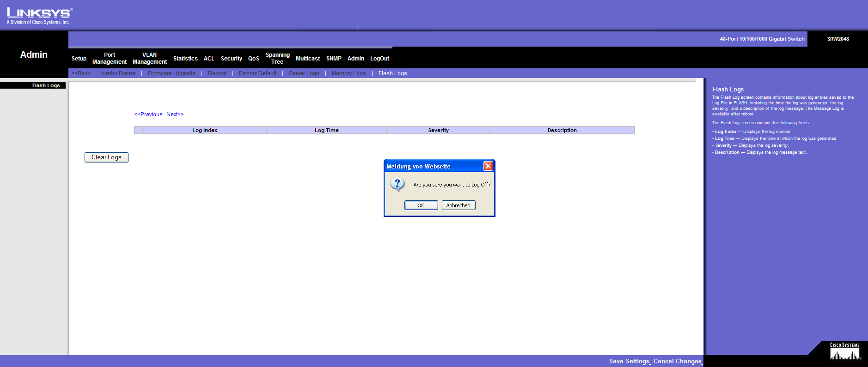Screen dimensions: 868x367
Task: Follow the Next>> link
Action: (x=175, y=114)
